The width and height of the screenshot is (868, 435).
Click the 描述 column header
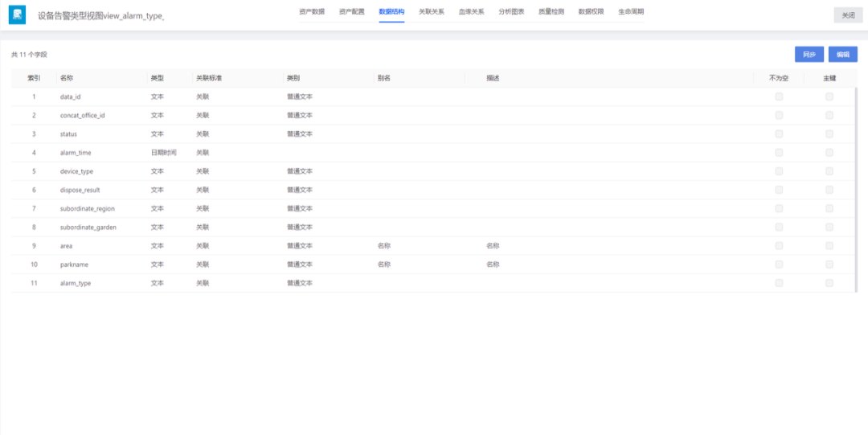[493, 78]
